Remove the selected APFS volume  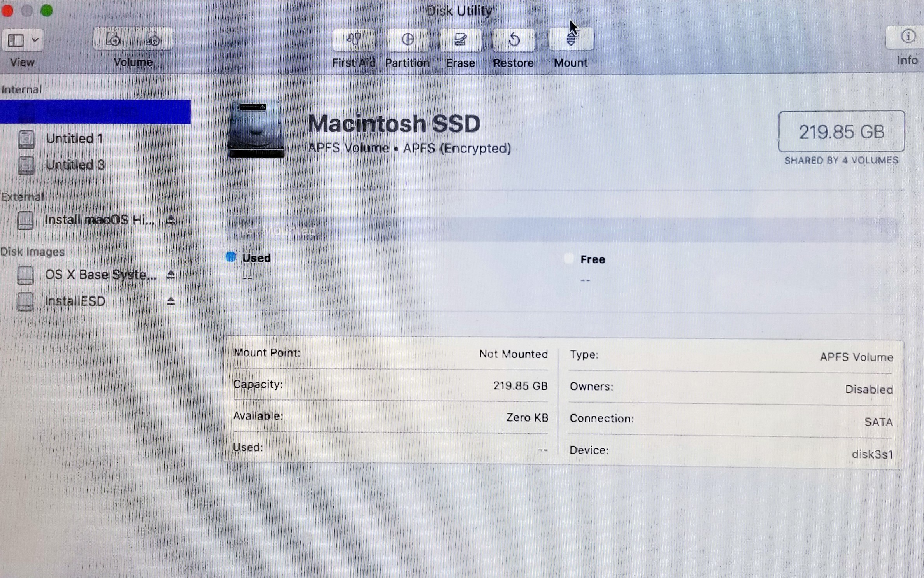(x=153, y=39)
